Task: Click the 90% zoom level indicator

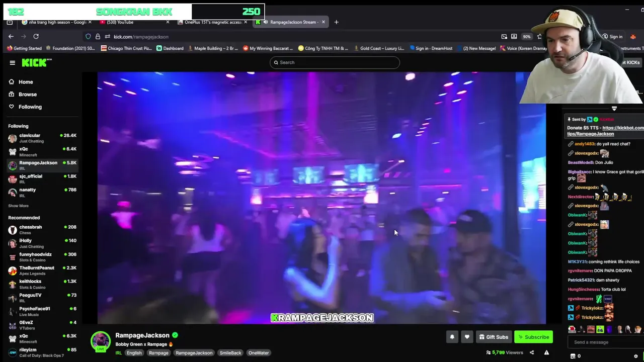Action: tap(526, 37)
